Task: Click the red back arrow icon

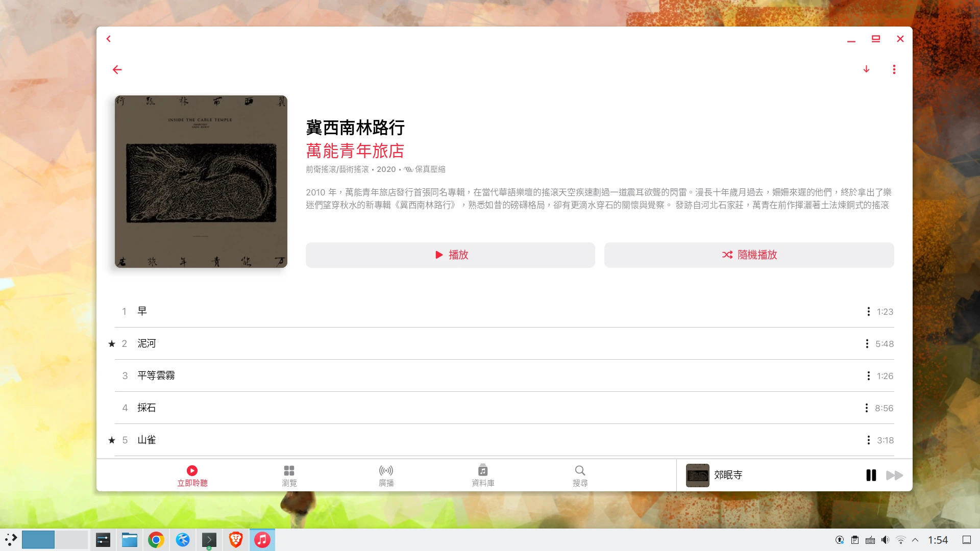Action: click(117, 69)
